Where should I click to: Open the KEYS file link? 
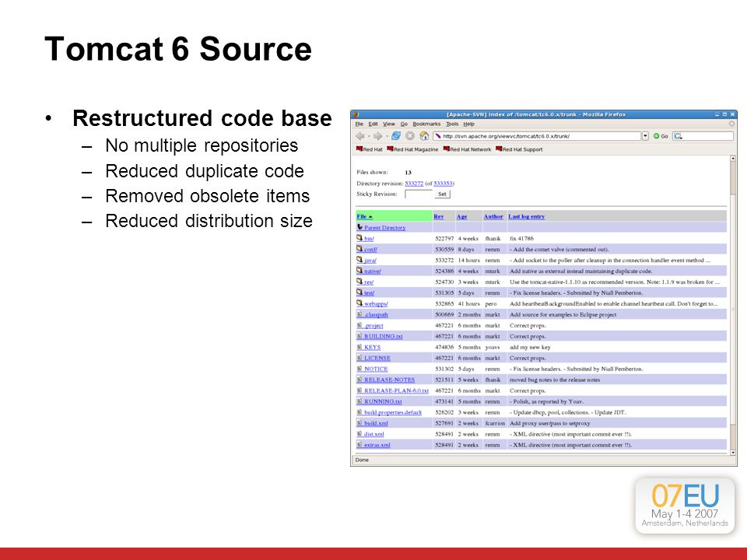pos(372,347)
